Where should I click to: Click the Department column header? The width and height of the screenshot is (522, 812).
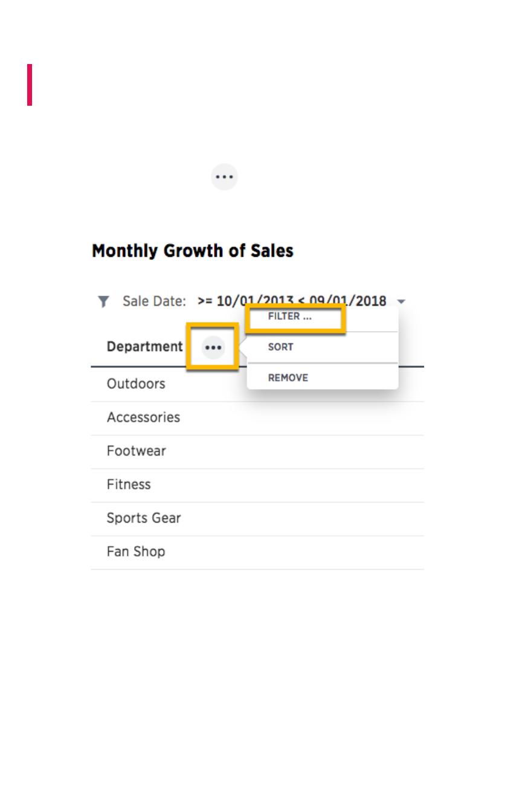(x=144, y=347)
